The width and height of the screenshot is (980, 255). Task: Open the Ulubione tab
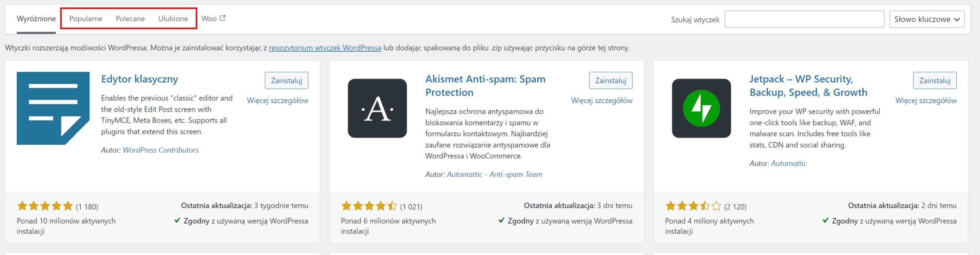click(x=173, y=18)
